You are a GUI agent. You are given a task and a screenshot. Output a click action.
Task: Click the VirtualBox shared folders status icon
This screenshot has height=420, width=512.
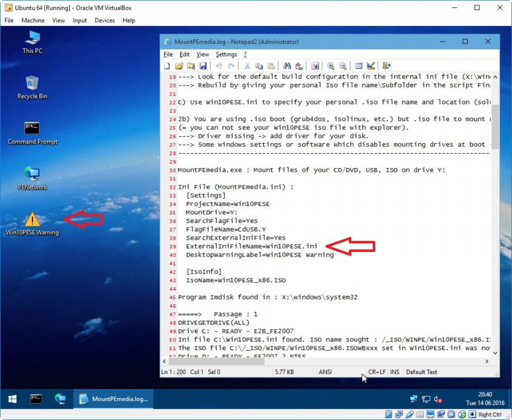pos(420,415)
